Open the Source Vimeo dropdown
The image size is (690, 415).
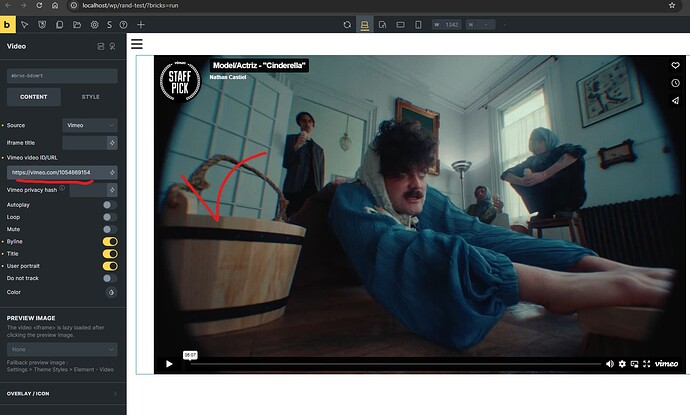(x=90, y=125)
